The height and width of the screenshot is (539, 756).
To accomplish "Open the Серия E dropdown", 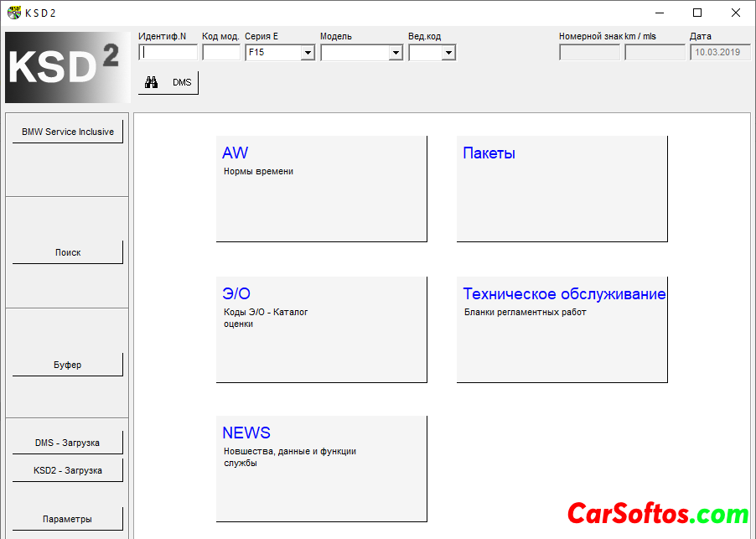I will point(308,53).
